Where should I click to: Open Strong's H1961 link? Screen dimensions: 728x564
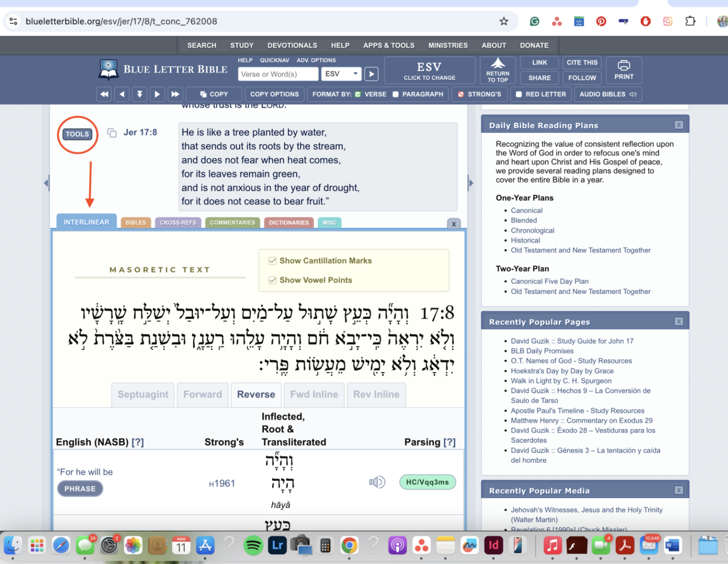pos(222,483)
